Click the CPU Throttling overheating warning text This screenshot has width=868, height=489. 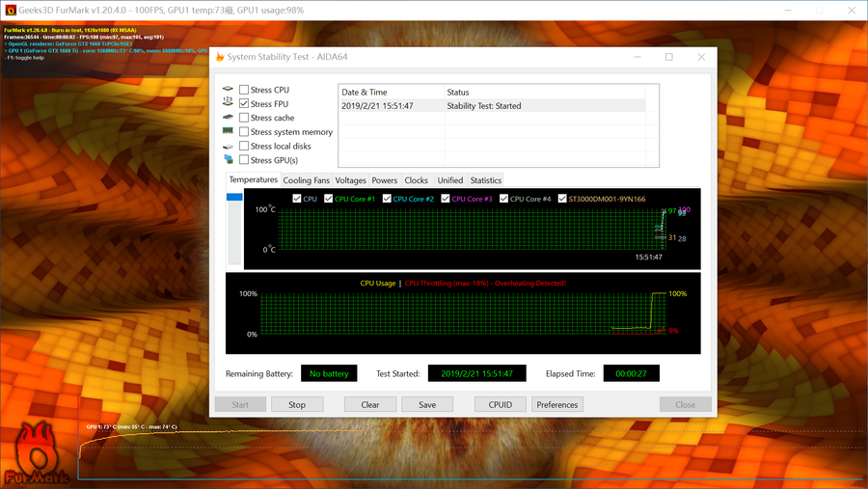[485, 283]
